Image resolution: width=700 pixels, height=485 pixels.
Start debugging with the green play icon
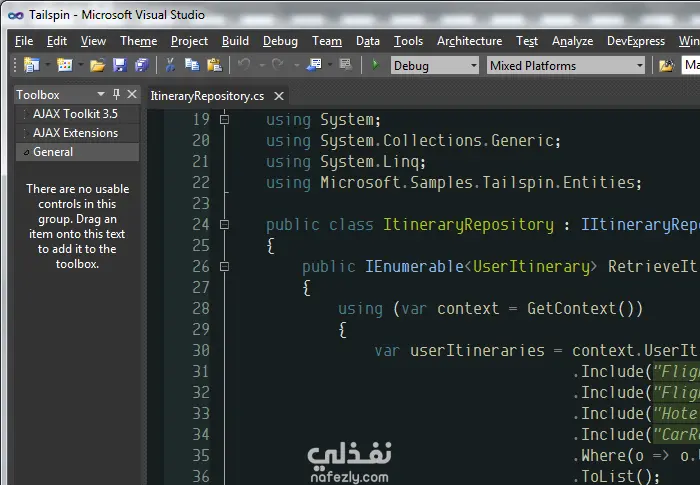pos(375,65)
